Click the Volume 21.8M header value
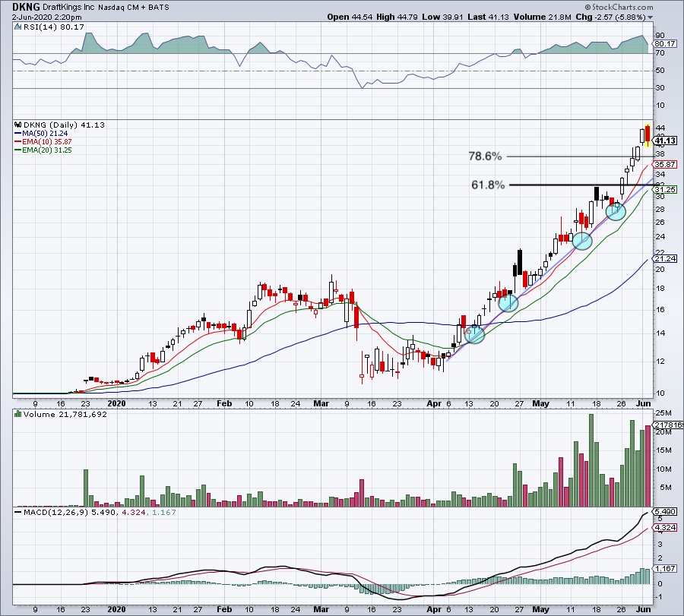The height and width of the screenshot is (616, 684). point(542,17)
